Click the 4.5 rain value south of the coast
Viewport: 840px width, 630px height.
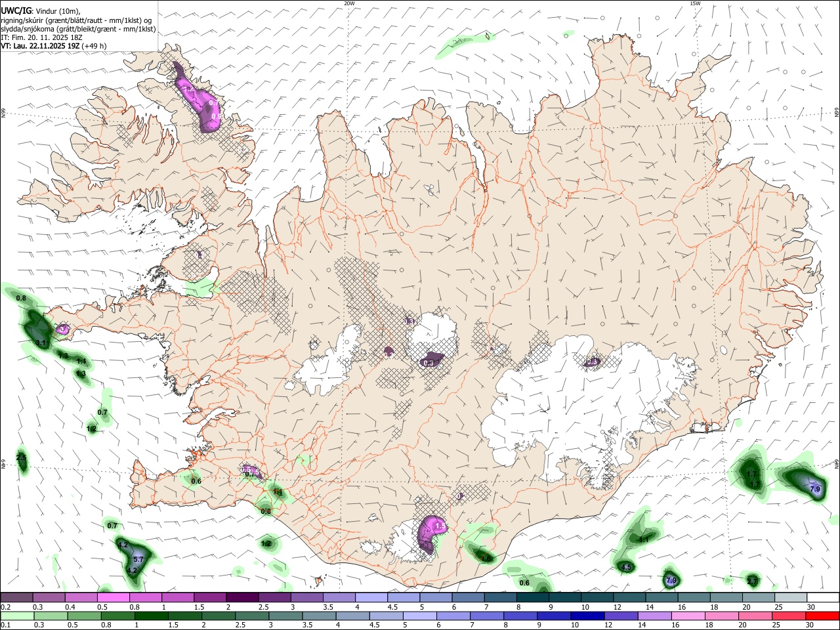(626, 567)
